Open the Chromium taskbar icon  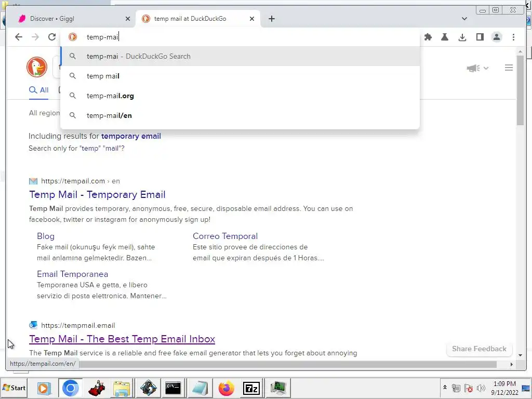click(70, 388)
